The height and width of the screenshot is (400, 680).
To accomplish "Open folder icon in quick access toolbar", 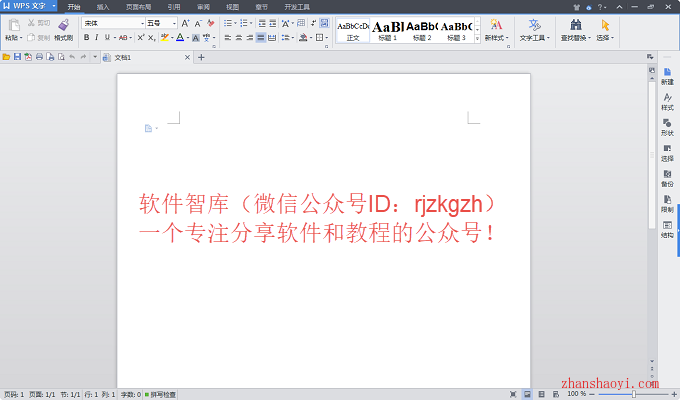I will [x=6, y=57].
